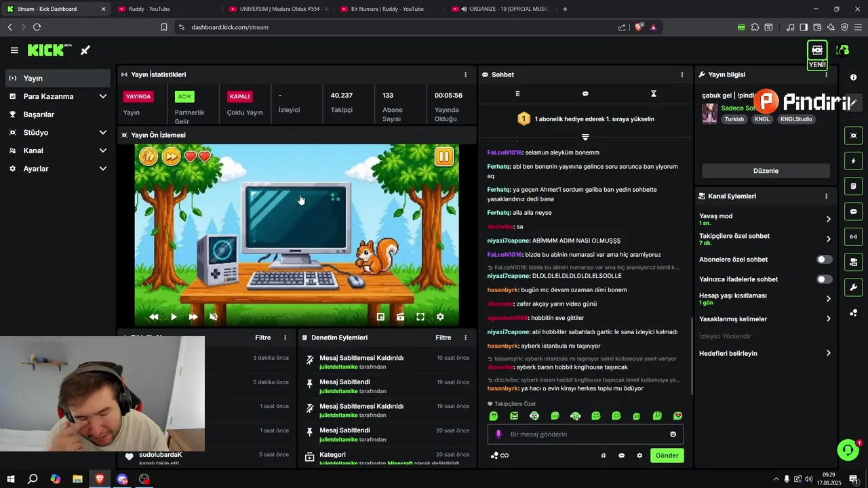Click the infinity icon below message box

tap(505, 455)
